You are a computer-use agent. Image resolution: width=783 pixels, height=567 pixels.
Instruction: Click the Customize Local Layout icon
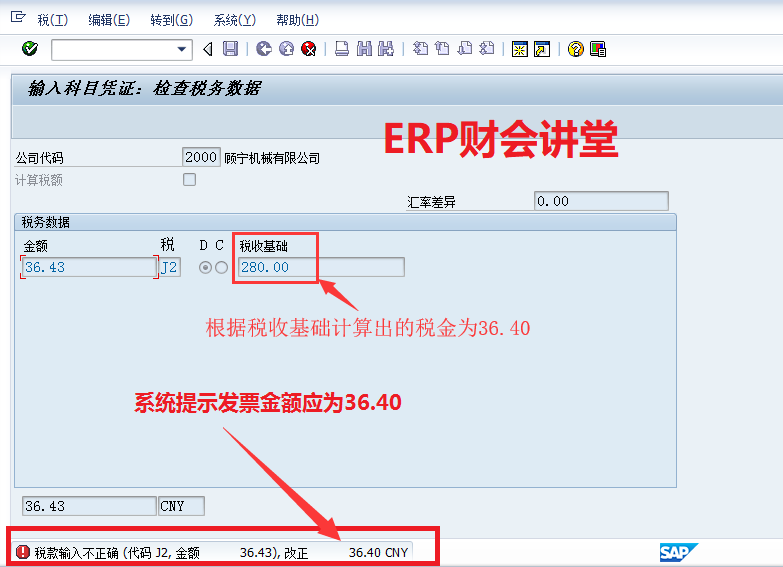598,49
